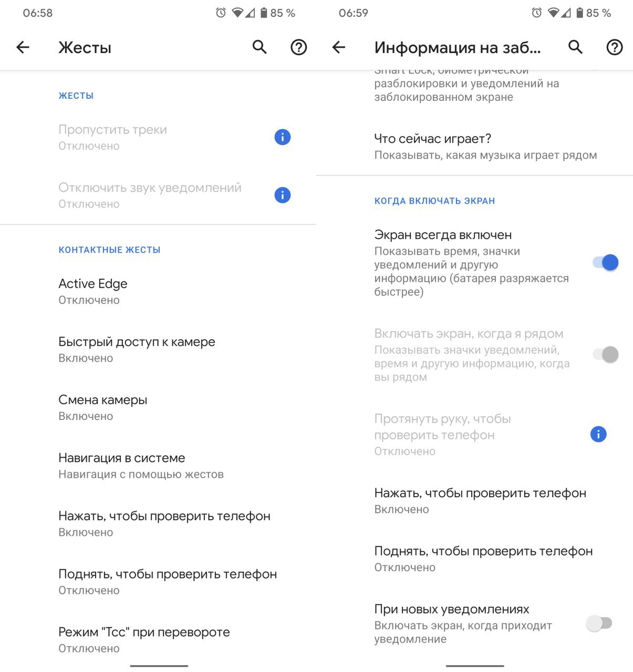Open search on lock screen info page
Screen dimensions: 633x672
pyautogui.click(x=576, y=47)
